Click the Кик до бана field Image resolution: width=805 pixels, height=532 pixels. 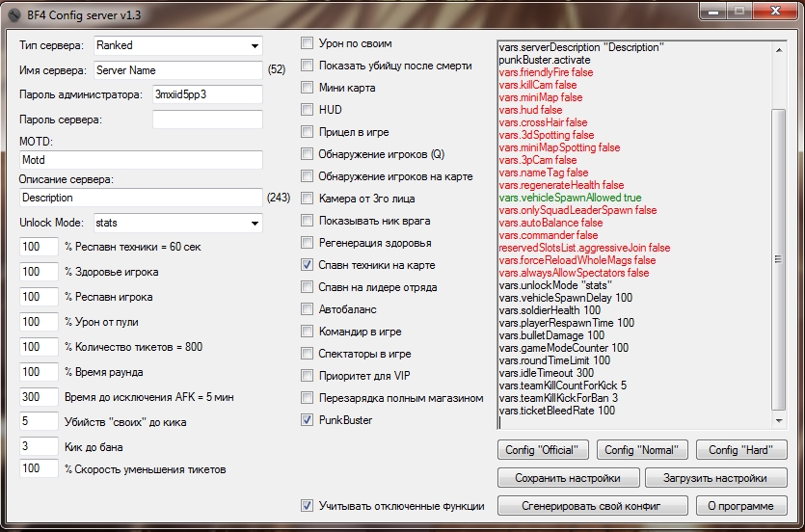[39, 446]
